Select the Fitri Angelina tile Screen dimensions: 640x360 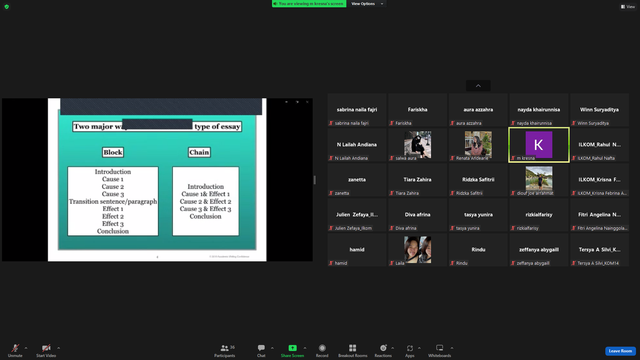click(x=599, y=215)
